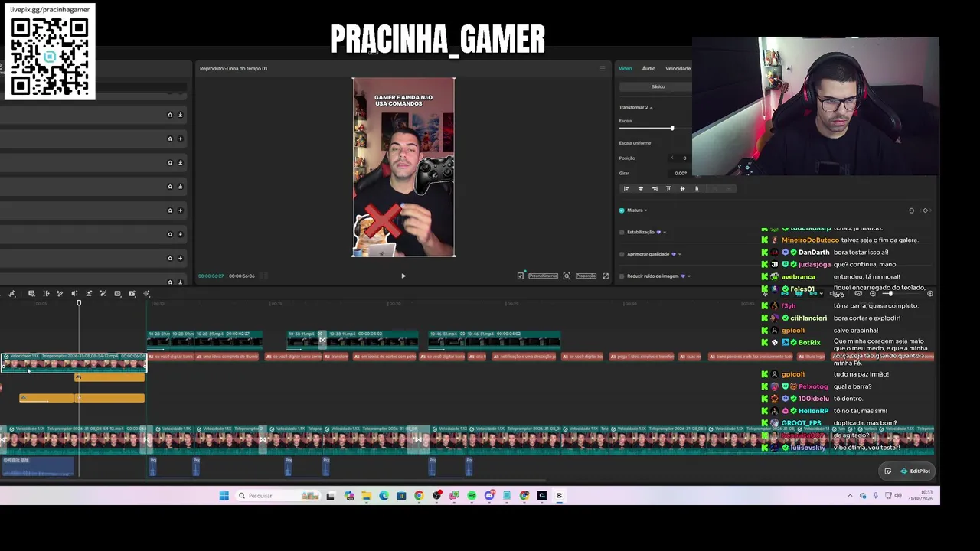
Task: Click the fit-to-frame scan icon
Action: click(x=567, y=275)
